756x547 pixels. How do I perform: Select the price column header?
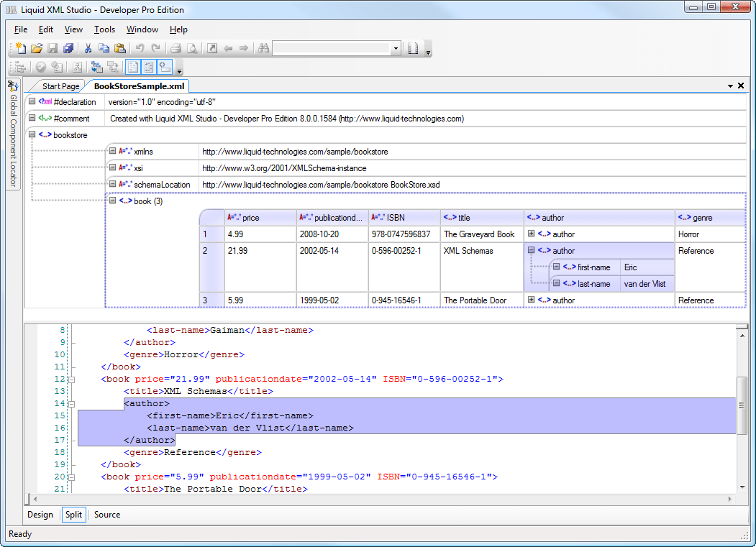coord(261,217)
